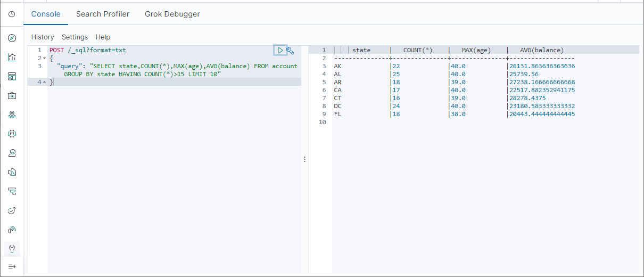Open Discover via the compass icon
The height and width of the screenshot is (277, 644).
coord(12,38)
